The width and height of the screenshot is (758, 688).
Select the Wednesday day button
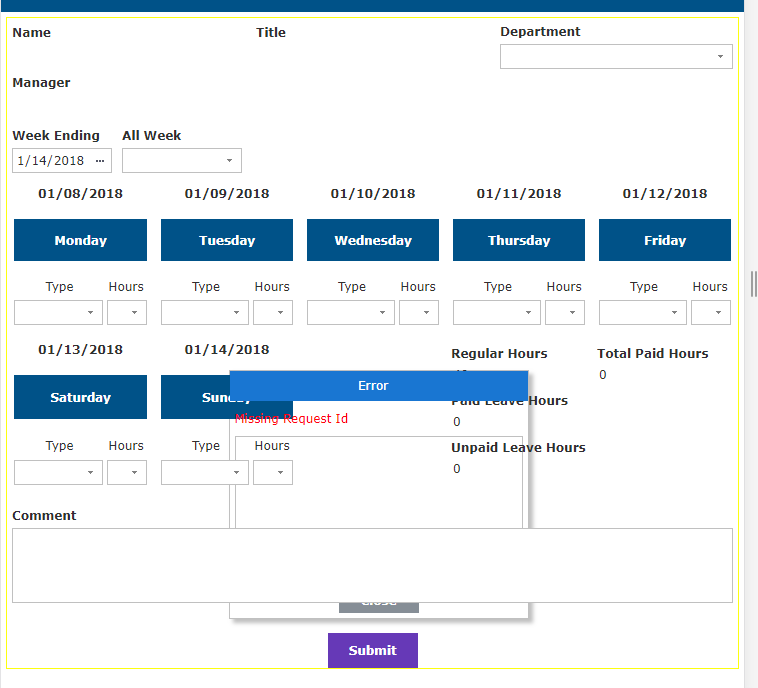[x=373, y=240]
